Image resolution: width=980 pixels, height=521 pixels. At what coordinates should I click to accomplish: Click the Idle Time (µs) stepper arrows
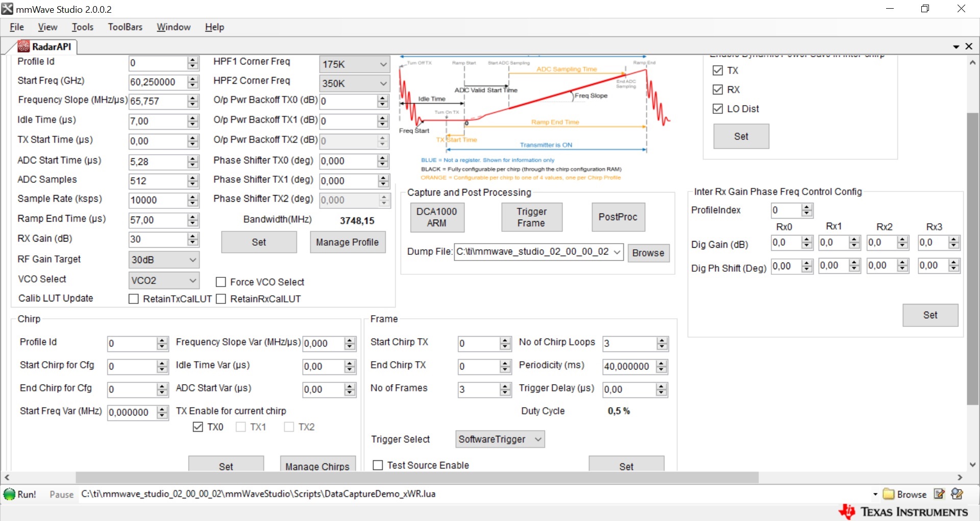pyautogui.click(x=192, y=122)
